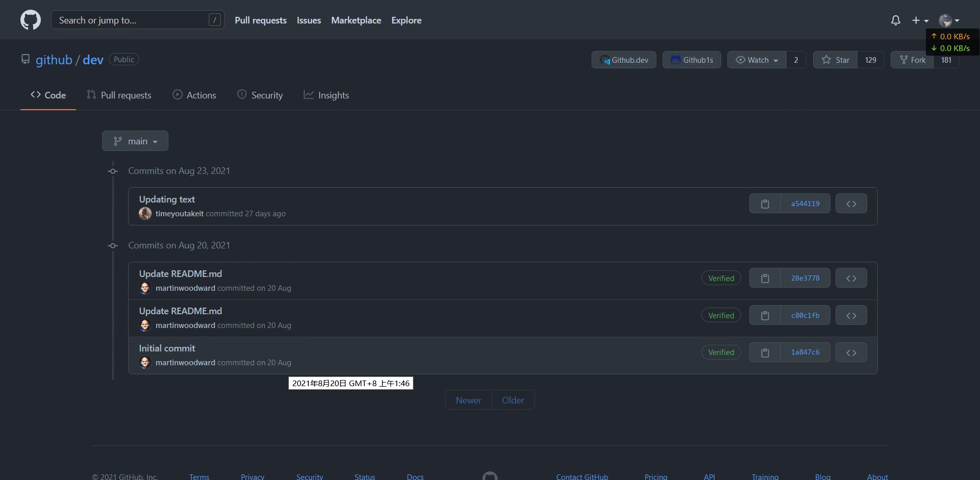
Task: Open Status footer link
Action: (x=365, y=476)
